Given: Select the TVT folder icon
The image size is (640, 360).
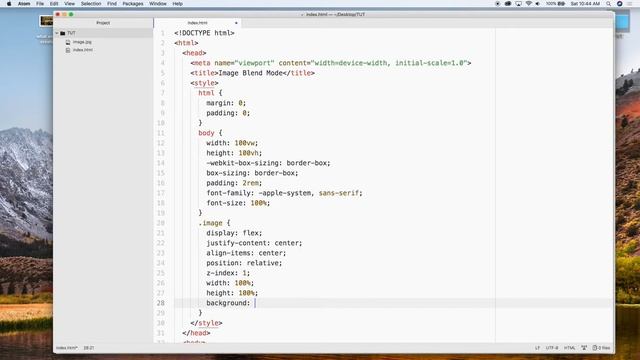Looking at the screenshot, I should [x=62, y=33].
